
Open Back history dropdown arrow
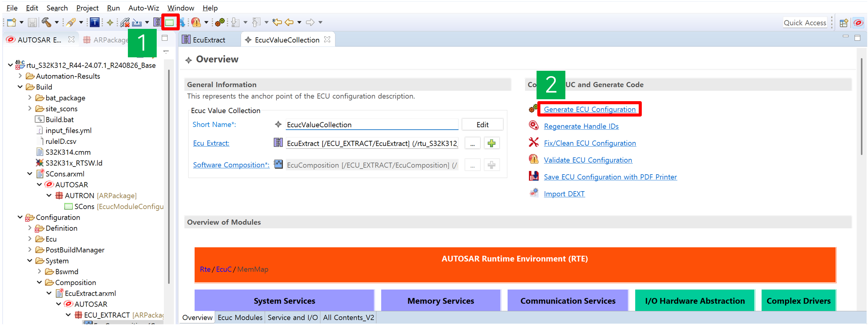[x=299, y=22]
